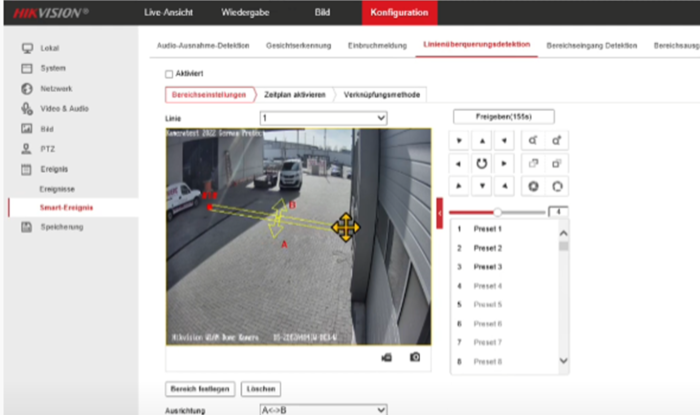Select Verknüpfungsmethode step tab

pyautogui.click(x=382, y=95)
